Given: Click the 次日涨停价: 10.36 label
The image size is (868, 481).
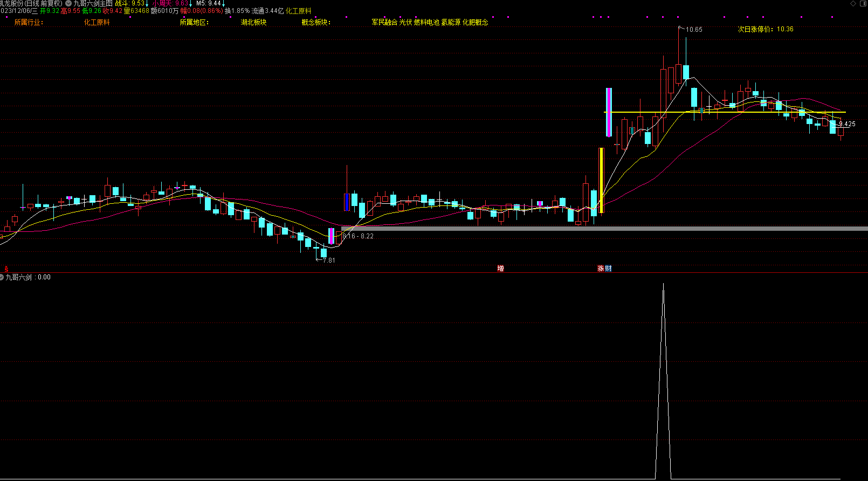Looking at the screenshot, I should pyautogui.click(x=766, y=29).
